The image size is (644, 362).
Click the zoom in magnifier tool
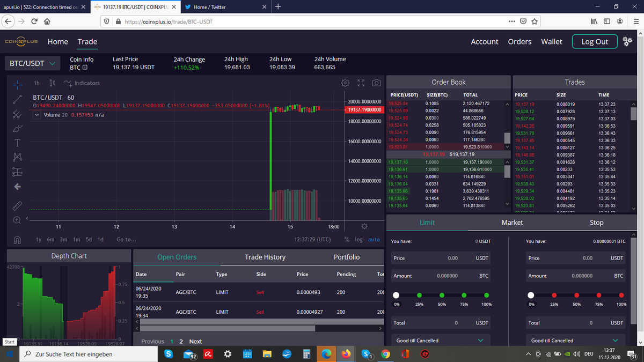[x=17, y=220]
